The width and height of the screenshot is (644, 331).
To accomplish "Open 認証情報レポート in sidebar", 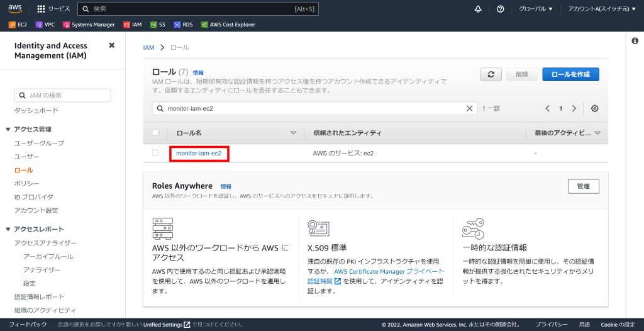I will [x=40, y=297].
